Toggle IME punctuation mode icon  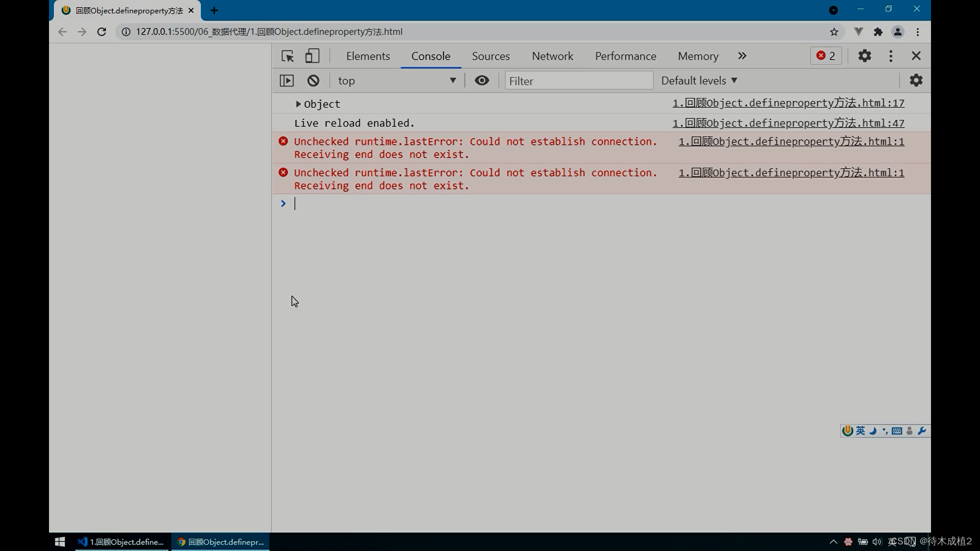[x=885, y=431]
